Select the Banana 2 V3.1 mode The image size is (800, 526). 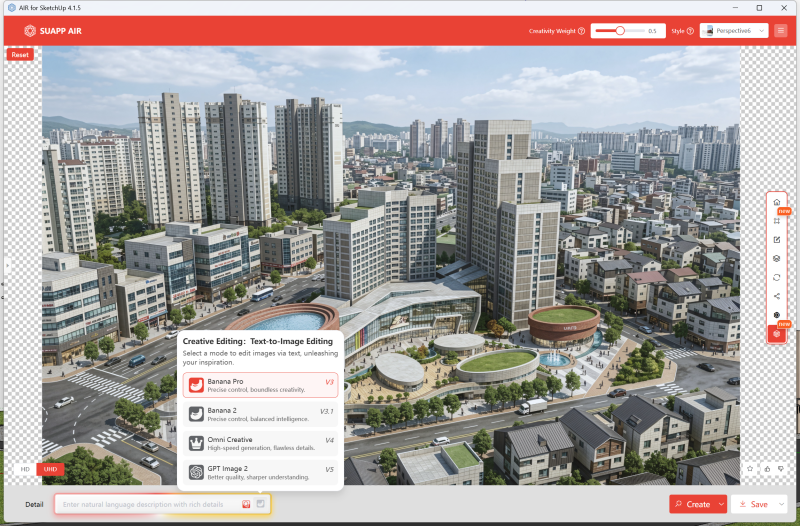(260, 414)
